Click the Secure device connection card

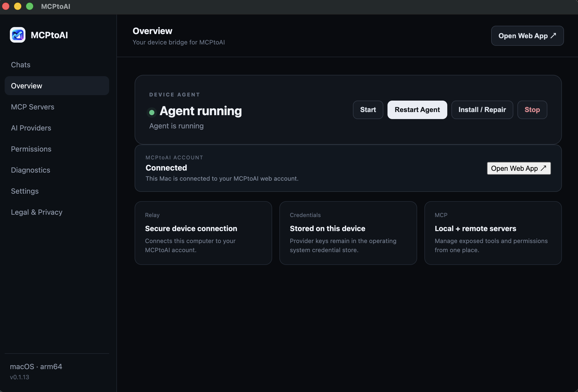pyautogui.click(x=203, y=233)
